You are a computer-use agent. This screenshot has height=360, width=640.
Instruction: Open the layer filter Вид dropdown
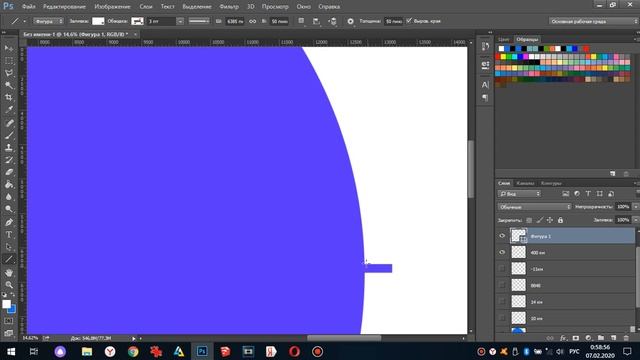coord(519,194)
